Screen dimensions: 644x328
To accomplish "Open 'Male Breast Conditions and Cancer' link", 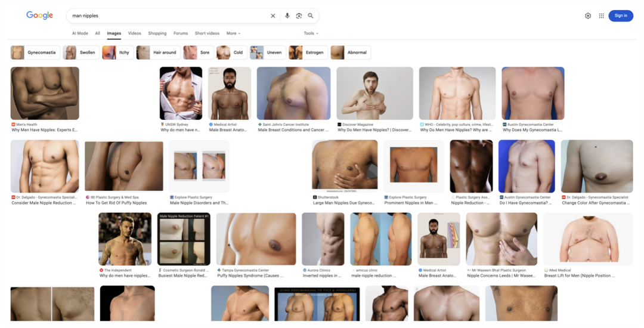I will (293, 130).
